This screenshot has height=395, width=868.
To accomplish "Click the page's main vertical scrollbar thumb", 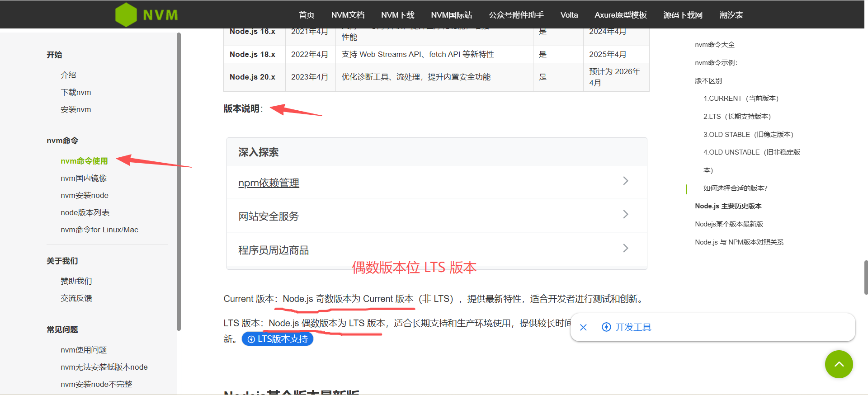I will tap(866, 277).
